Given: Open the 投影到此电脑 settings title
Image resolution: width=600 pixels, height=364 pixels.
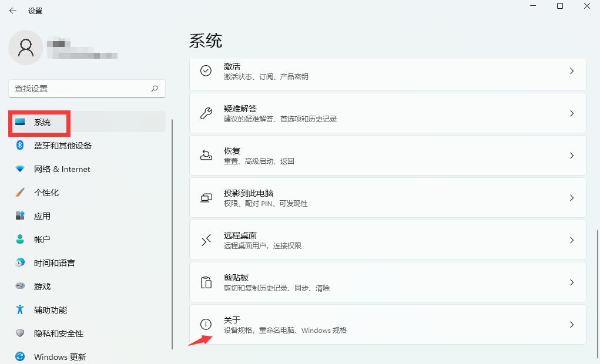Looking at the screenshot, I should pyautogui.click(x=249, y=193).
